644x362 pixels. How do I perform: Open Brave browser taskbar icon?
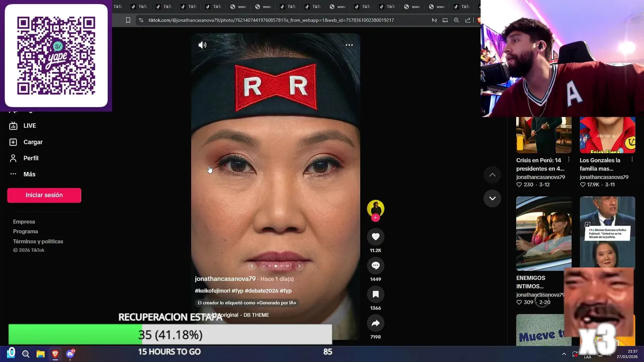[x=55, y=354]
